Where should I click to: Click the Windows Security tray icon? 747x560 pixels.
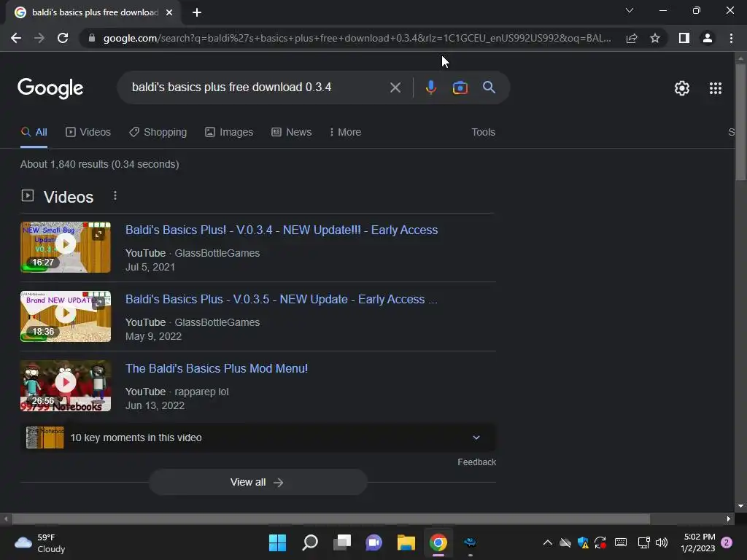click(x=583, y=542)
